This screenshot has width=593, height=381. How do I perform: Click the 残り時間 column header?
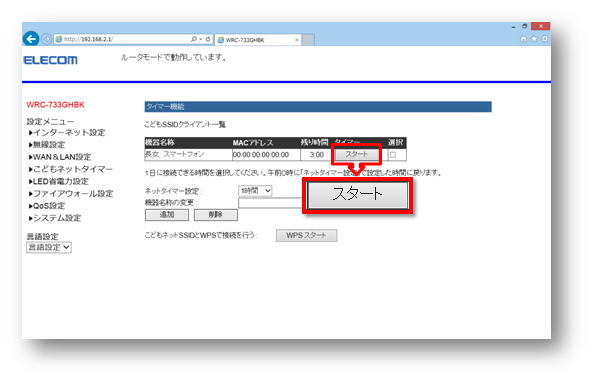314,143
